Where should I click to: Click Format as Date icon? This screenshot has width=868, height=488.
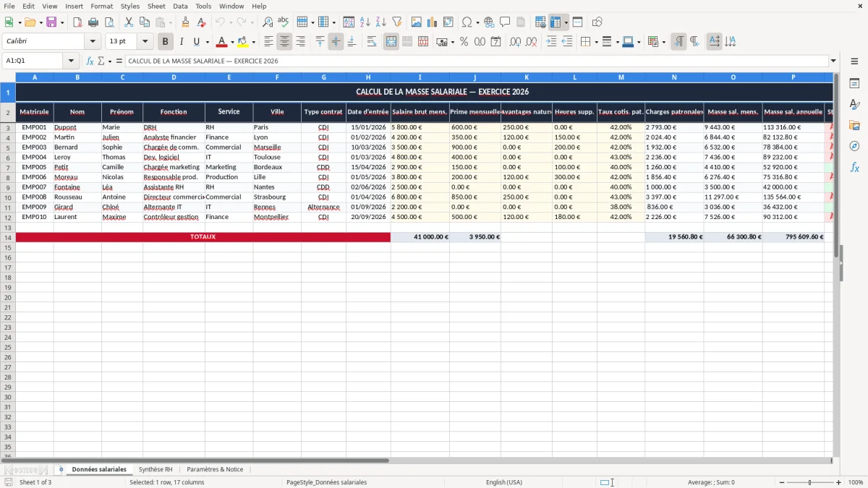coord(496,42)
